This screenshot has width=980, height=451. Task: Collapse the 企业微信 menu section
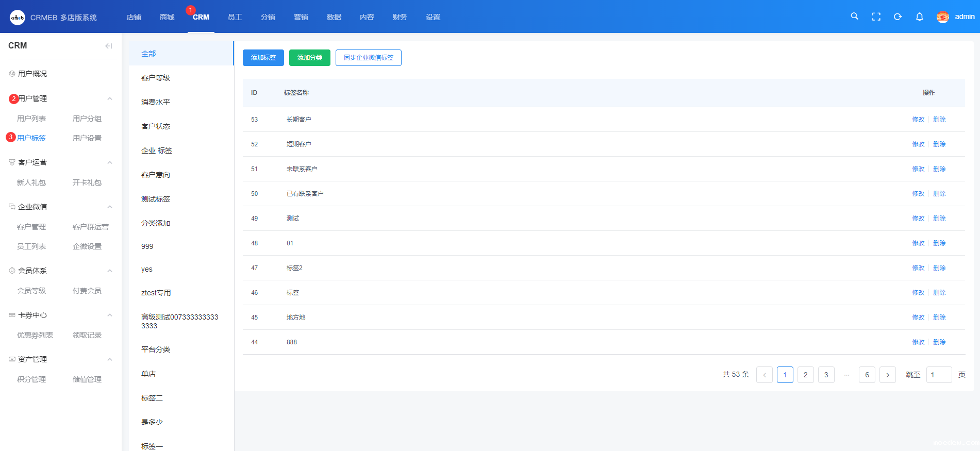[110, 207]
